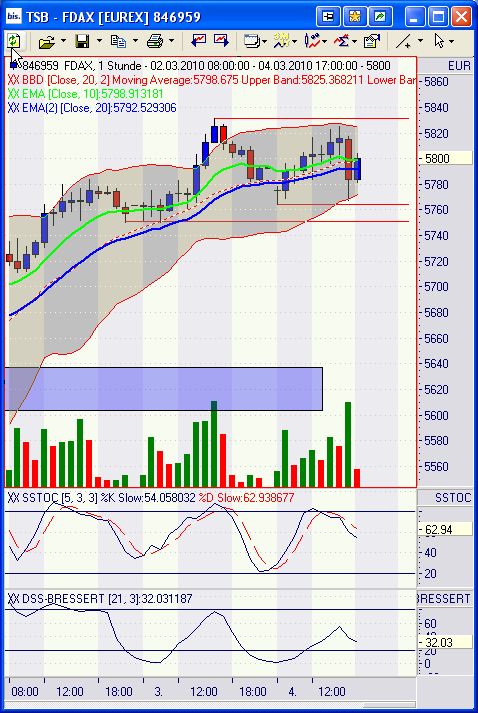Expand the copy dropdown arrow
Screen dimensions: 478x713
(x=135, y=41)
